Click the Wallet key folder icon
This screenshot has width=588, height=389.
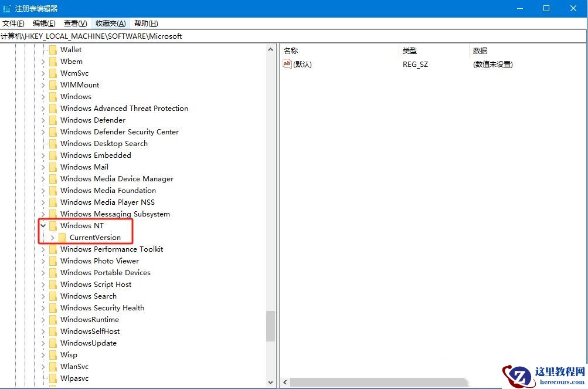[53, 49]
